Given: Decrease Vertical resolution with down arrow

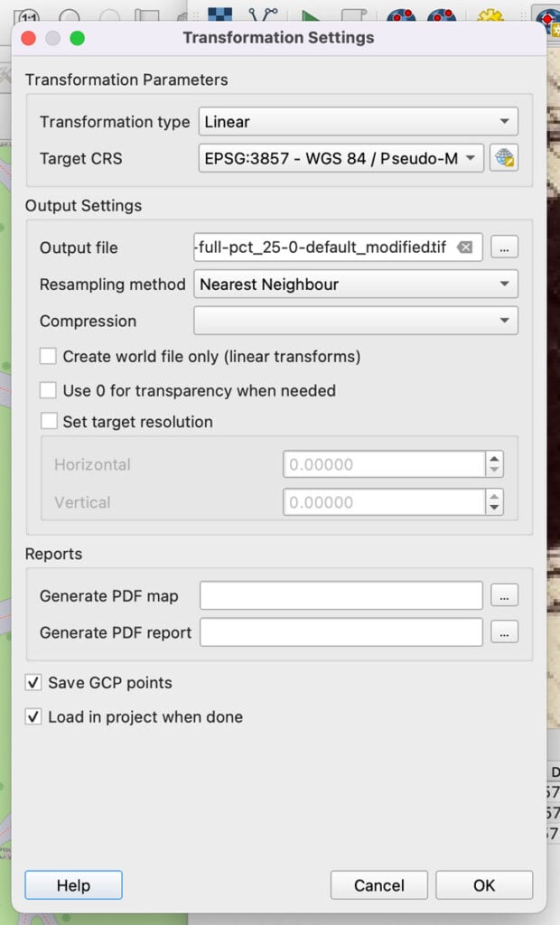Looking at the screenshot, I should point(494,508).
